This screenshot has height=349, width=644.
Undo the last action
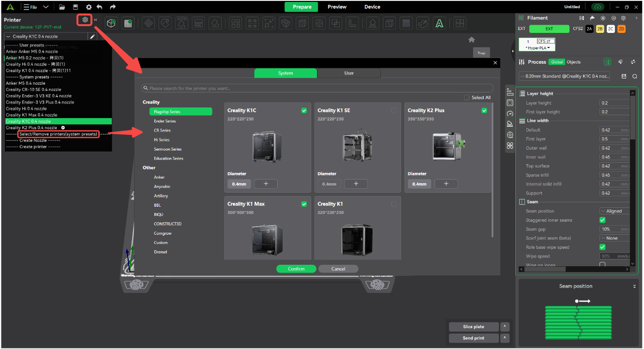click(x=100, y=7)
